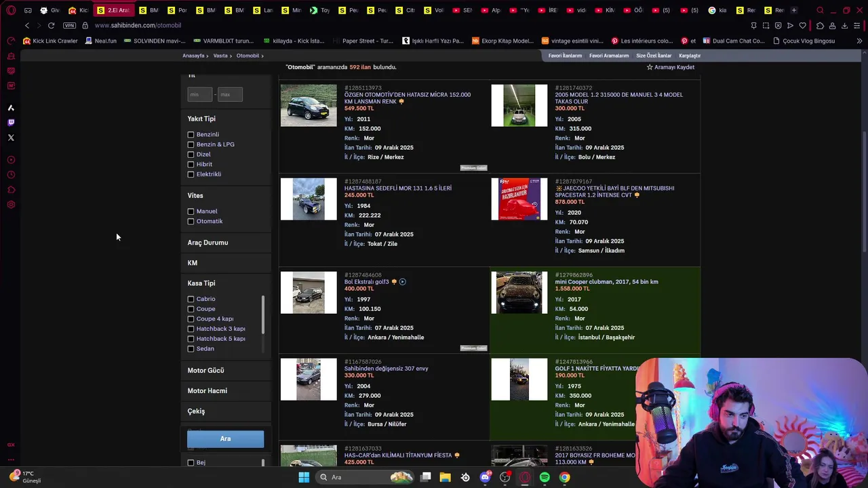Click the star icon beside Aramayı Kaydet
Screen dimensions: 868x488
[650, 67]
